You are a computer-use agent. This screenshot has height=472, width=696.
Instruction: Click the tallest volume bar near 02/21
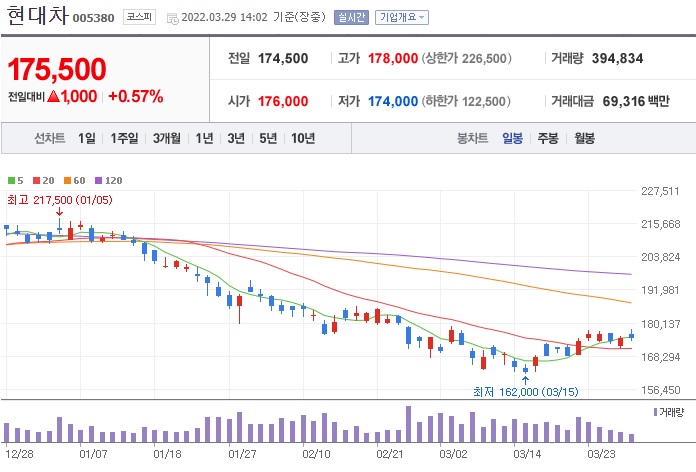pos(408,424)
